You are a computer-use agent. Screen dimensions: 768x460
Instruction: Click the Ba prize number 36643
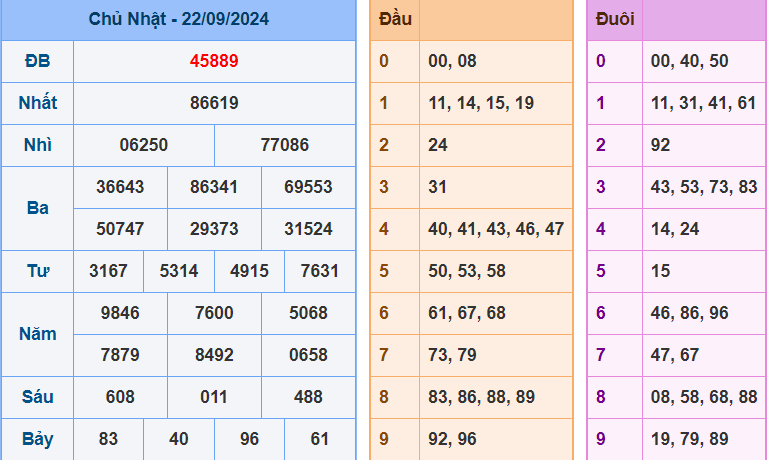[120, 187]
